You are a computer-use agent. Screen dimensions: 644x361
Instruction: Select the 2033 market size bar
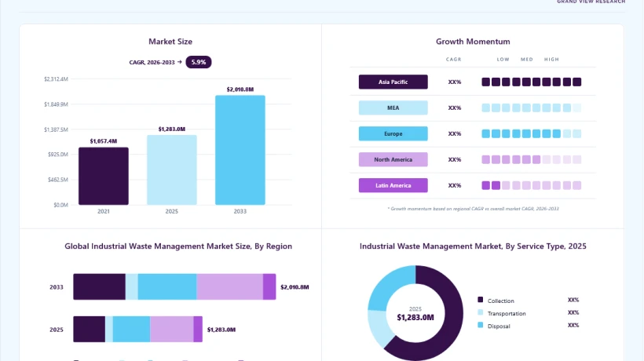pyautogui.click(x=240, y=150)
